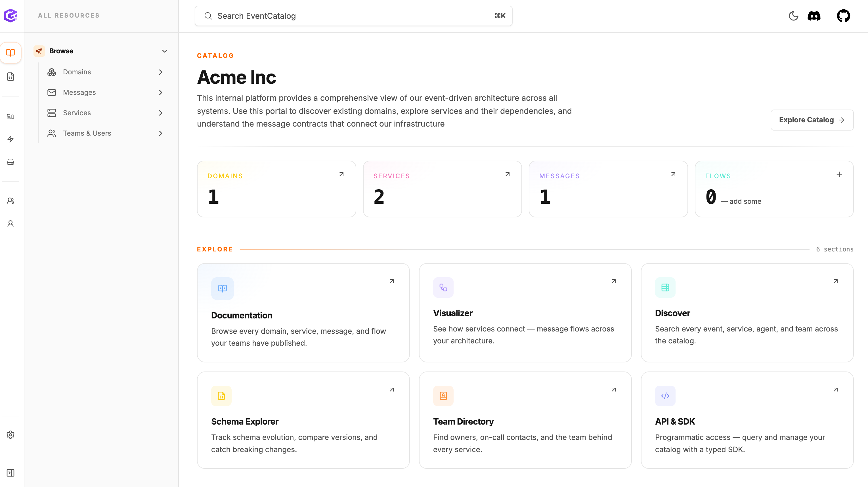Click the Browse section header label
This screenshot has height=487, width=868.
[x=61, y=51]
